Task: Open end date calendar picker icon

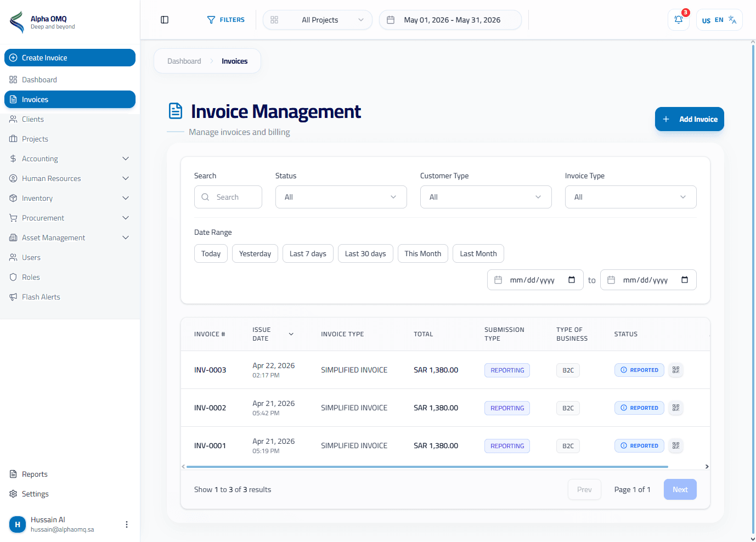Action: [685, 280]
